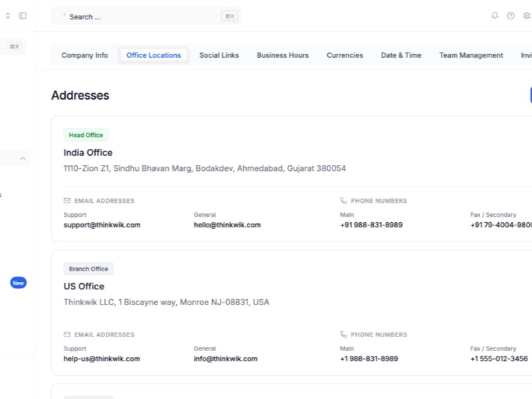
Task: Open the help question mark icon
Action: (511, 16)
